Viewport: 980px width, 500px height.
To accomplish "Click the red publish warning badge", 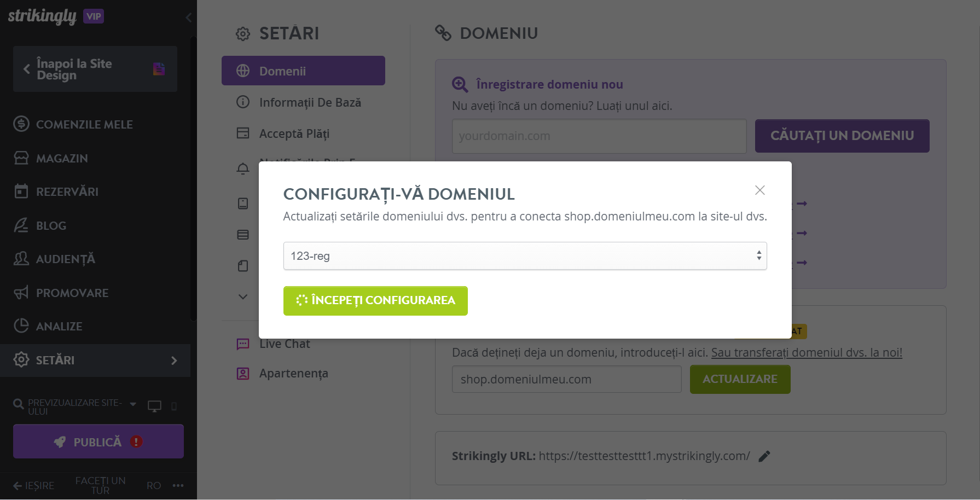I will click(136, 441).
